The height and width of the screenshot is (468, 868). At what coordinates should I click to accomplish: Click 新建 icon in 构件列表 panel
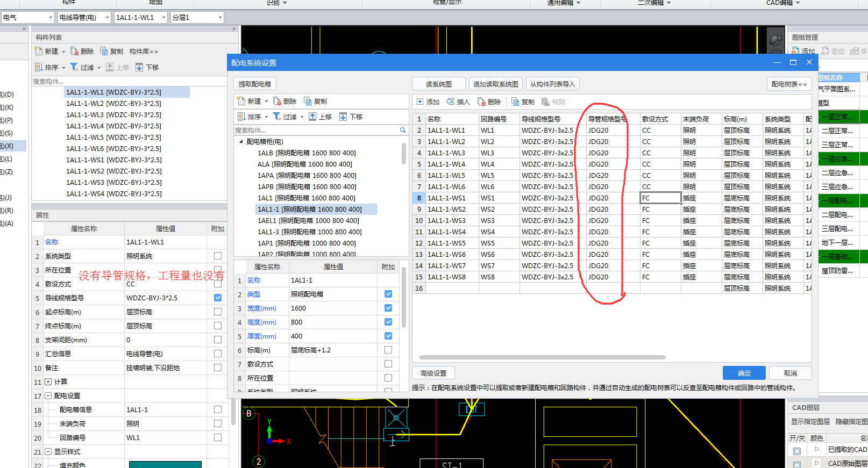pos(39,51)
